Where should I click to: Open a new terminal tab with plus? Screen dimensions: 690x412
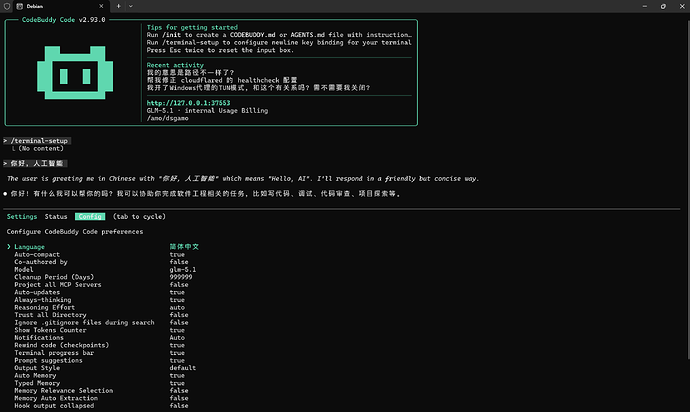[x=118, y=6]
